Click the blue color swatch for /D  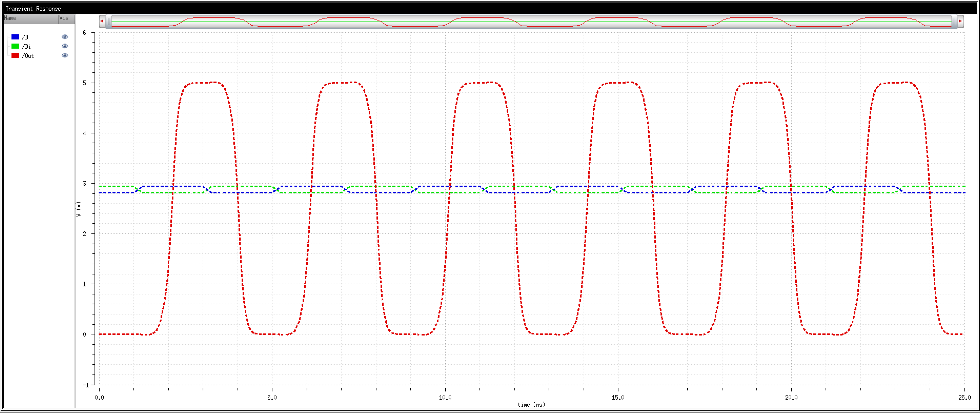point(15,37)
